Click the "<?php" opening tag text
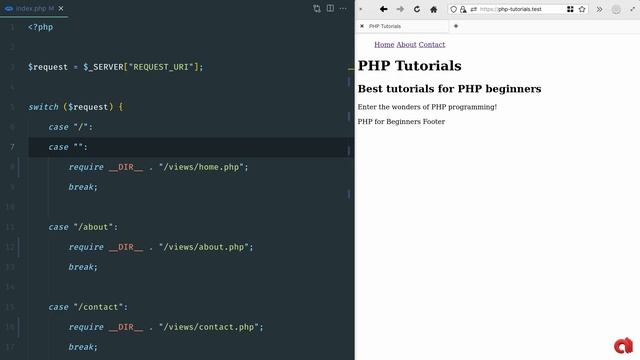 [x=40, y=27]
